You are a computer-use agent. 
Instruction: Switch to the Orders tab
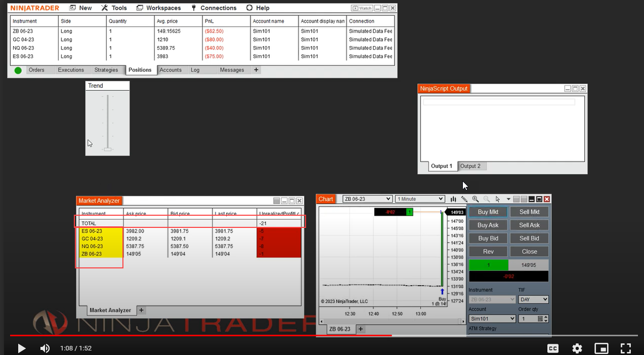[36, 70]
